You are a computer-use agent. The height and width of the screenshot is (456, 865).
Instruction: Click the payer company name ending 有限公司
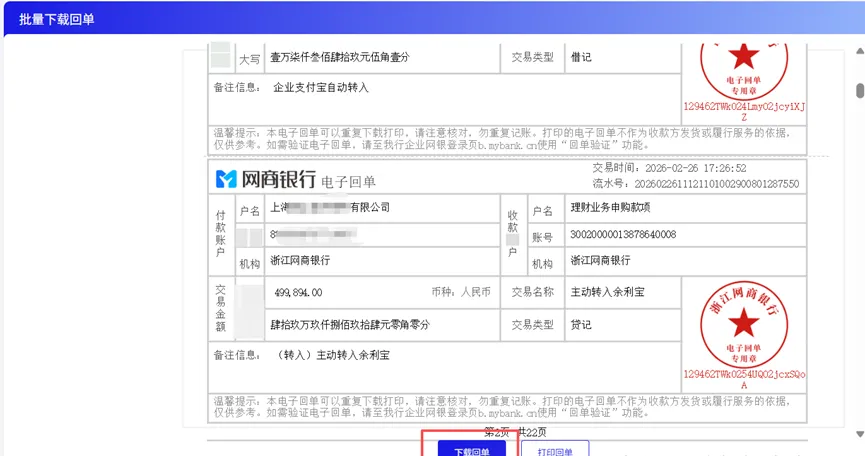pyautogui.click(x=330, y=207)
